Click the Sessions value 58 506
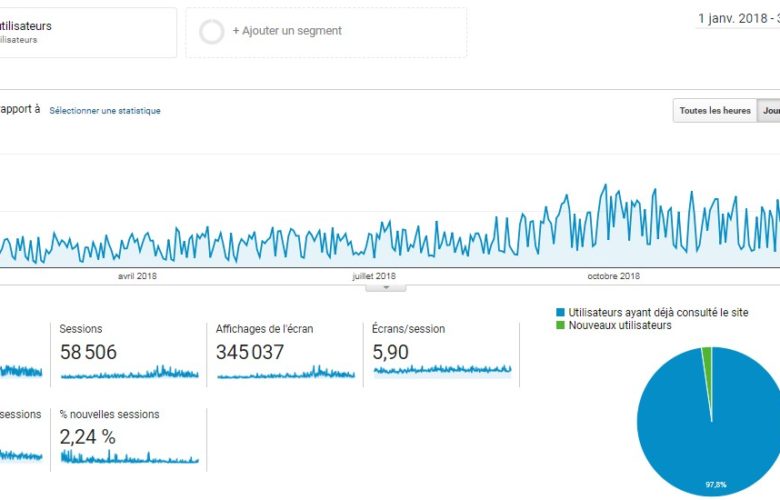 88,352
